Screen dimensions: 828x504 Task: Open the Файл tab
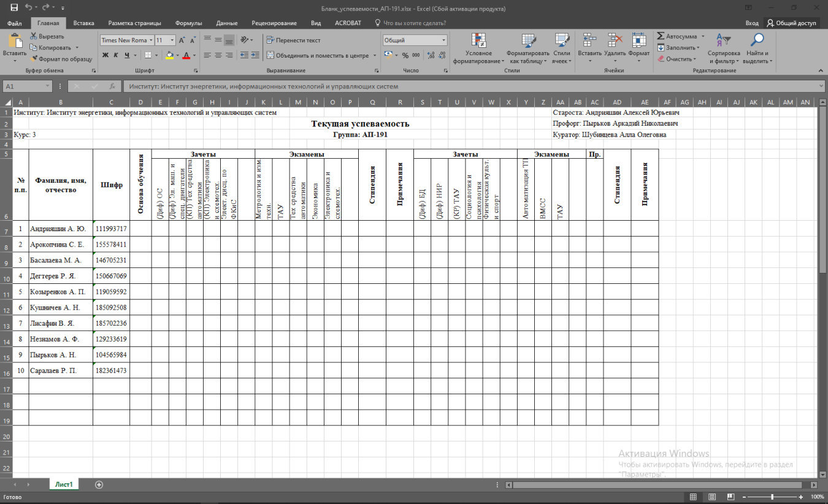click(x=15, y=23)
